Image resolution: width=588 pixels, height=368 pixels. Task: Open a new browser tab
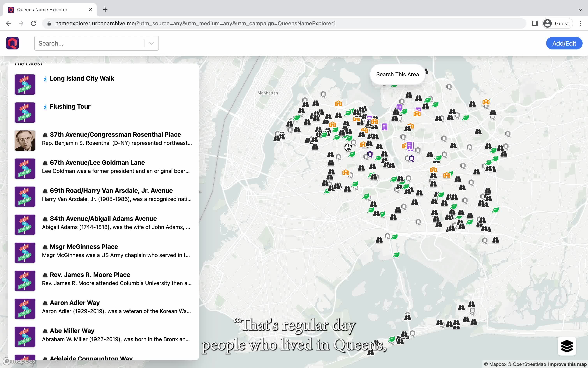[x=105, y=10]
